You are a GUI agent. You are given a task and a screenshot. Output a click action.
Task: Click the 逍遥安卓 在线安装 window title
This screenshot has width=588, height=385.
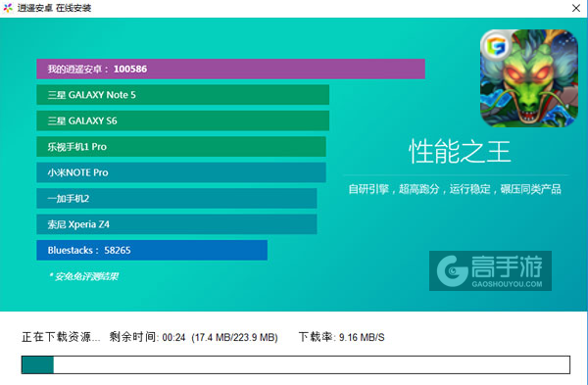click(x=54, y=8)
